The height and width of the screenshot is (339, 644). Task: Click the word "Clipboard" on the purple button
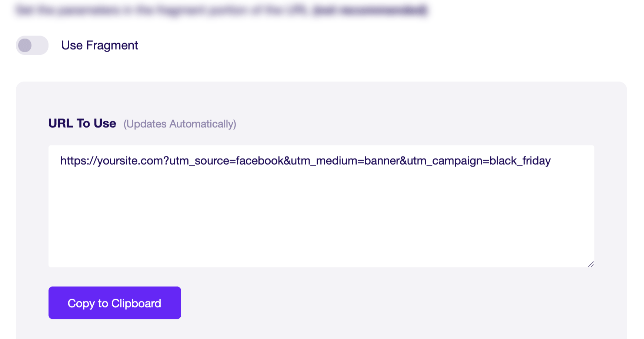click(x=136, y=303)
